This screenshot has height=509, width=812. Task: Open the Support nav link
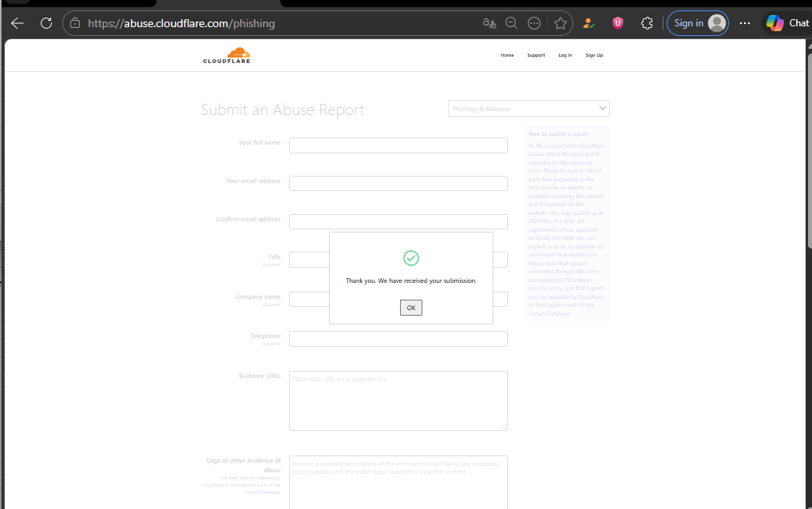tap(536, 55)
